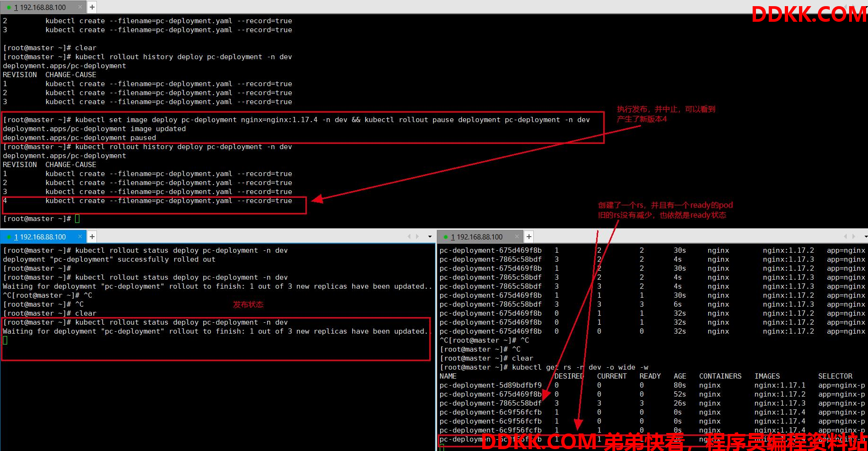Open a new tab in the bottom-right pane
Screen dimensions: 868x451
529,237
